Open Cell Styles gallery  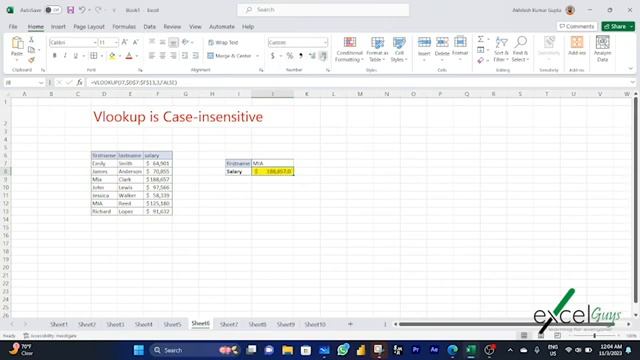(399, 49)
